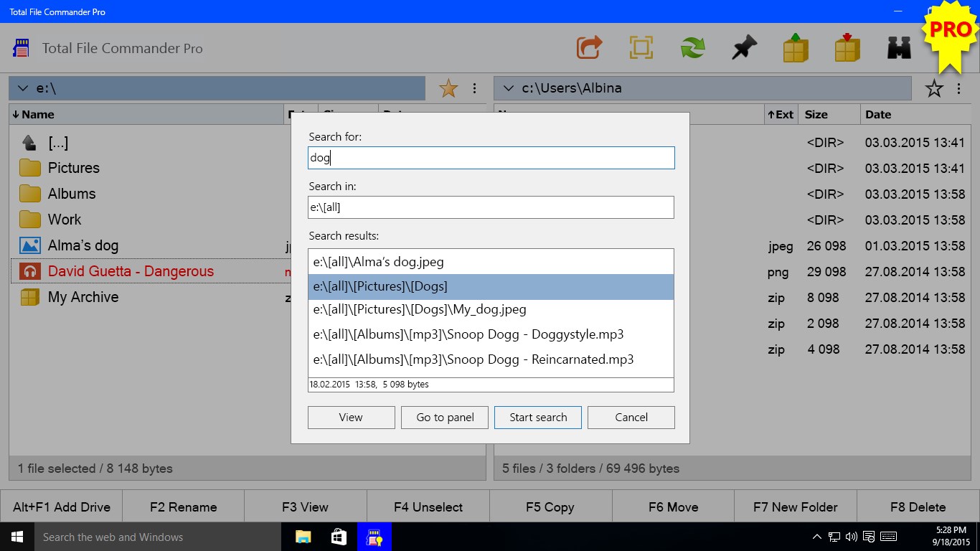This screenshot has width=980, height=551.
Task: Click the F4 Unselect button
Action: (x=428, y=507)
